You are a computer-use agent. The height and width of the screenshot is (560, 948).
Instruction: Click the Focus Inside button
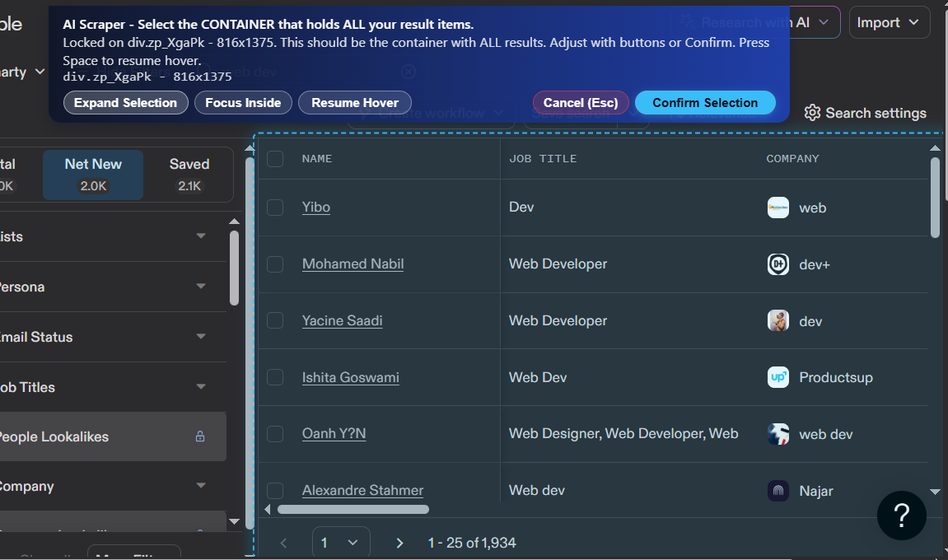coord(243,103)
